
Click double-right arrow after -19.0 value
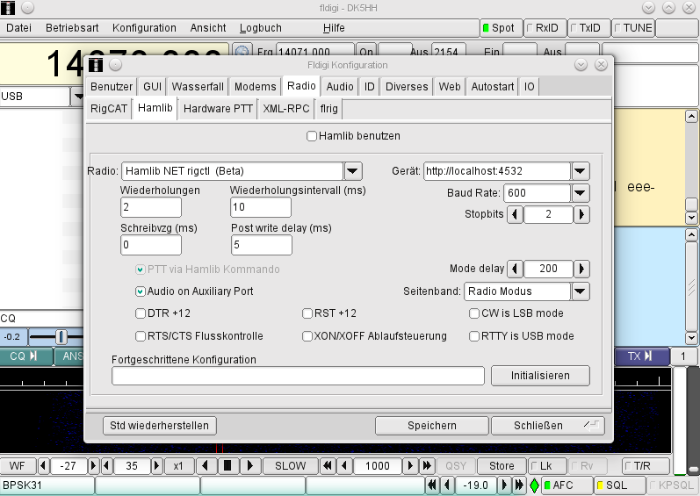pos(519,485)
